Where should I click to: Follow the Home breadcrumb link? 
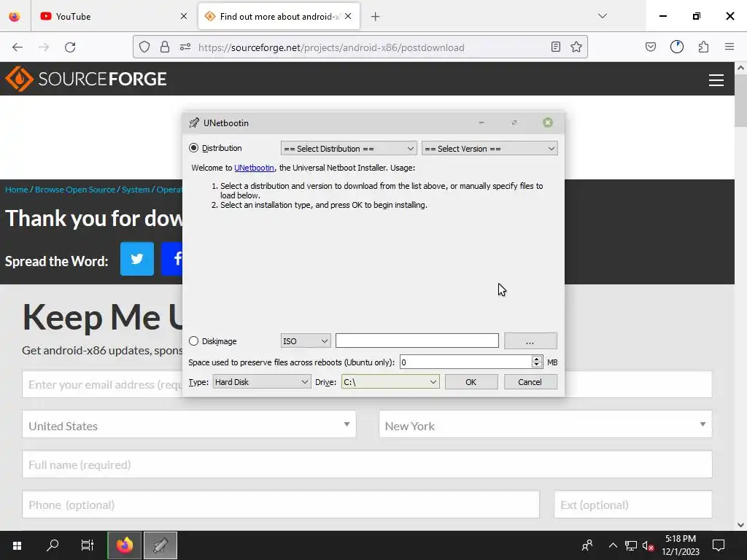pyautogui.click(x=17, y=190)
